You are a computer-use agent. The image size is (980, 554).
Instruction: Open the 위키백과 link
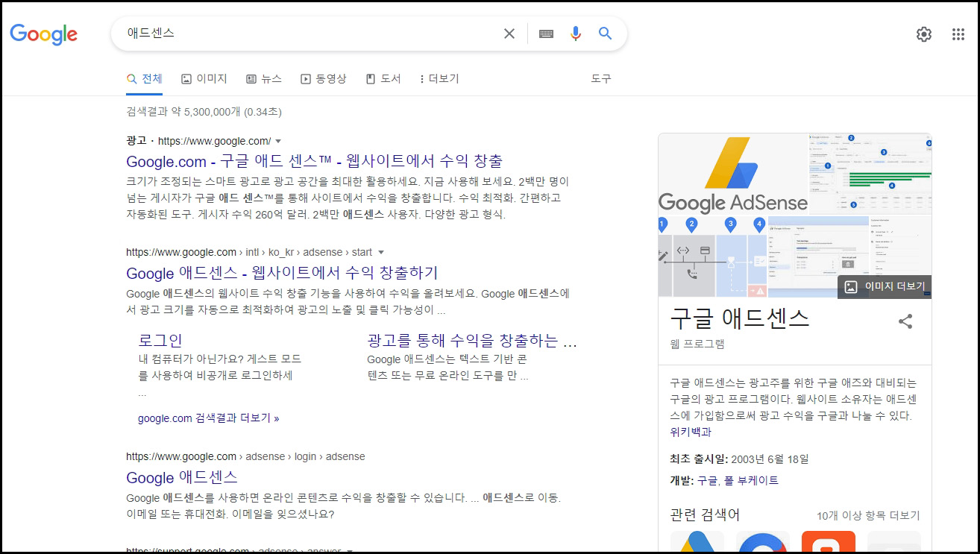pos(691,432)
